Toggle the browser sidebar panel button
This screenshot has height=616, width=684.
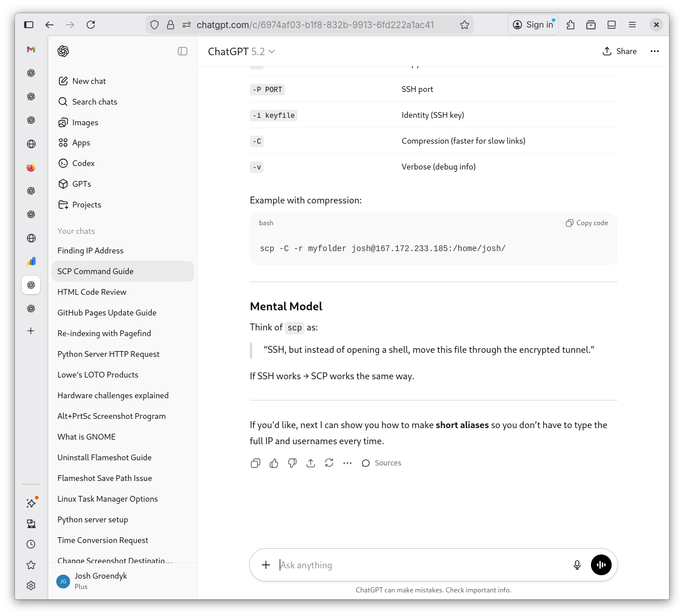pyautogui.click(x=29, y=25)
